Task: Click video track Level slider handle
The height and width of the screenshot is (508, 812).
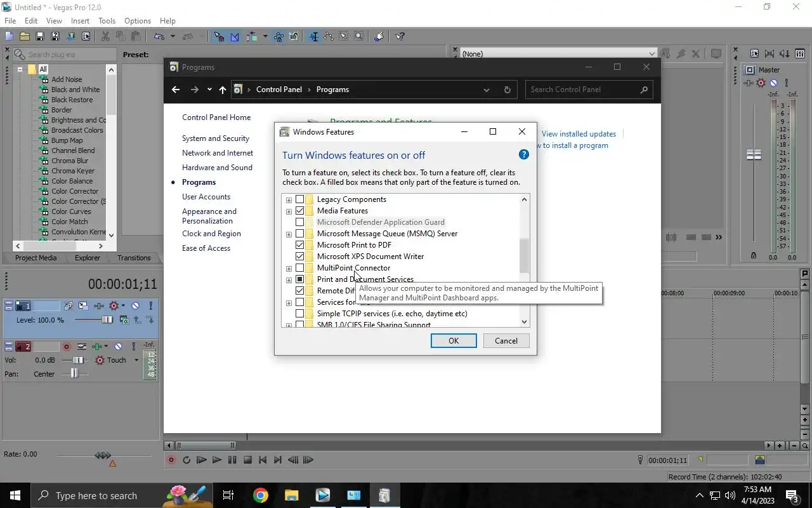Action: coord(107,320)
